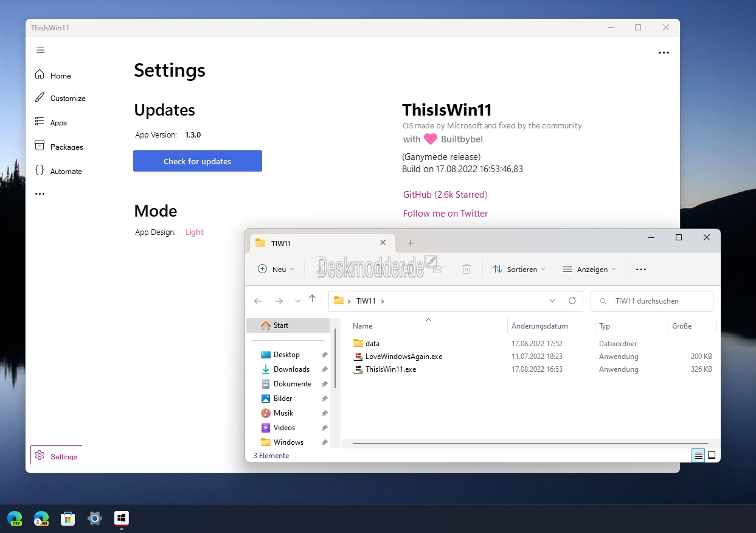Open Windows Settings gear on the taskbar
756x533 pixels.
95,518
